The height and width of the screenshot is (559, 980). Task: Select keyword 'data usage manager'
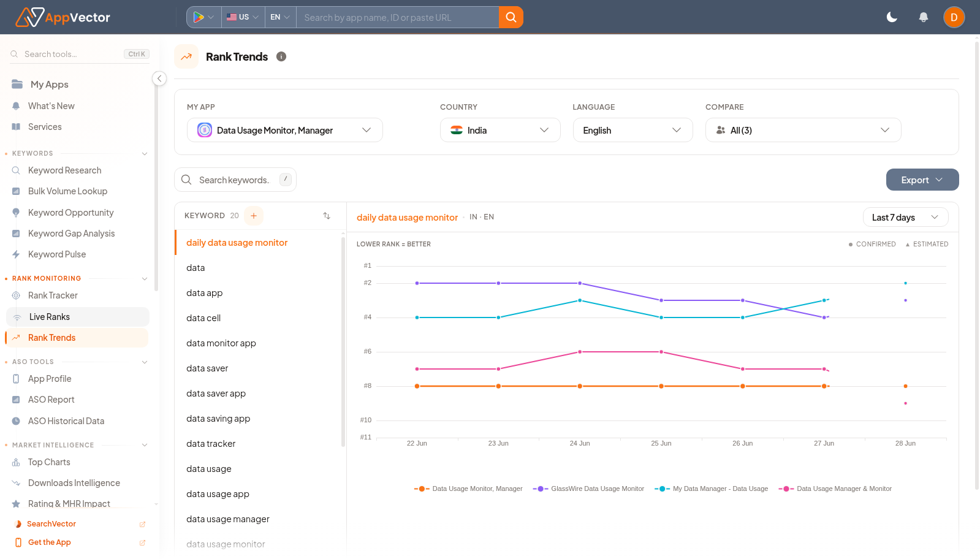[x=258, y=519]
